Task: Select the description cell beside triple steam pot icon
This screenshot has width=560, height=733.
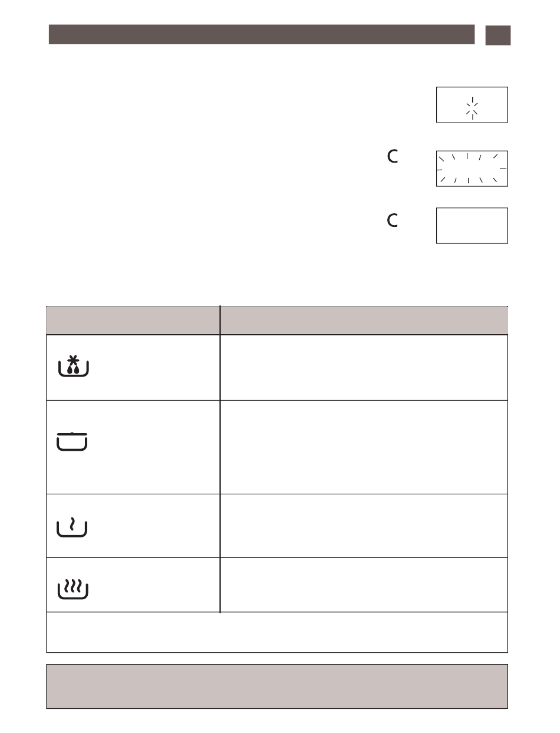Action: [364, 585]
